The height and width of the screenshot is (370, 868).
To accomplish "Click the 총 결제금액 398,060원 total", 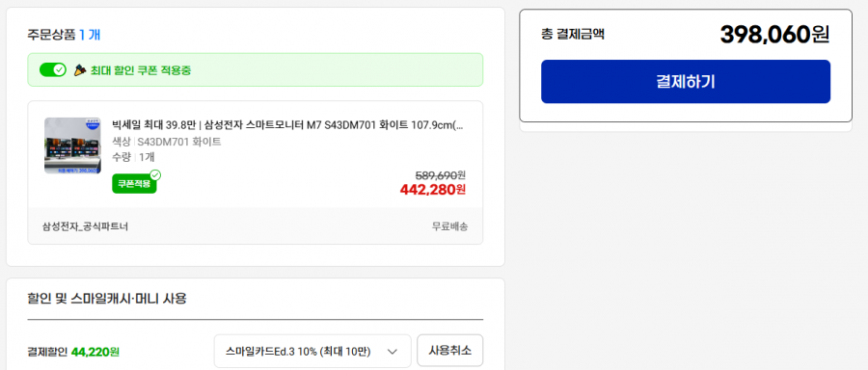I will [774, 35].
